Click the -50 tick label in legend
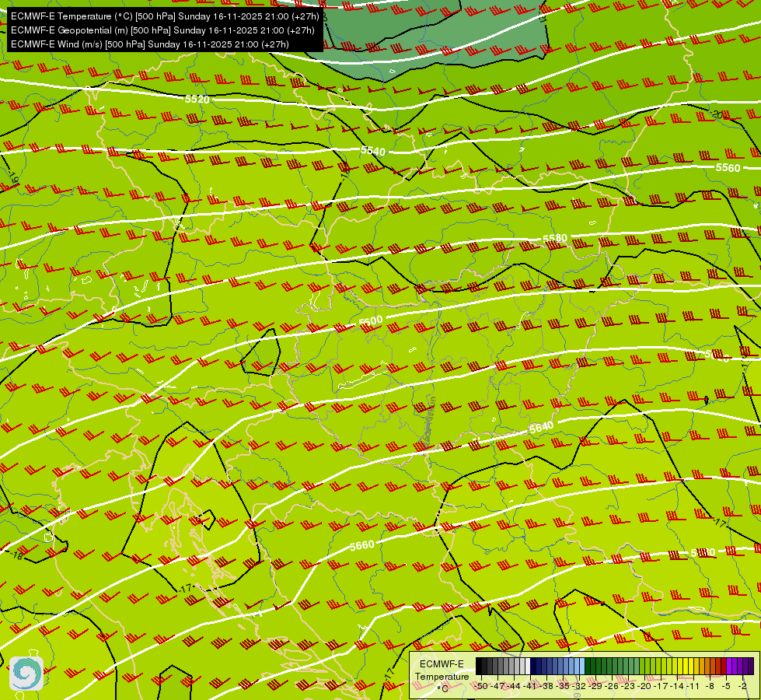761x700 pixels. tap(481, 687)
